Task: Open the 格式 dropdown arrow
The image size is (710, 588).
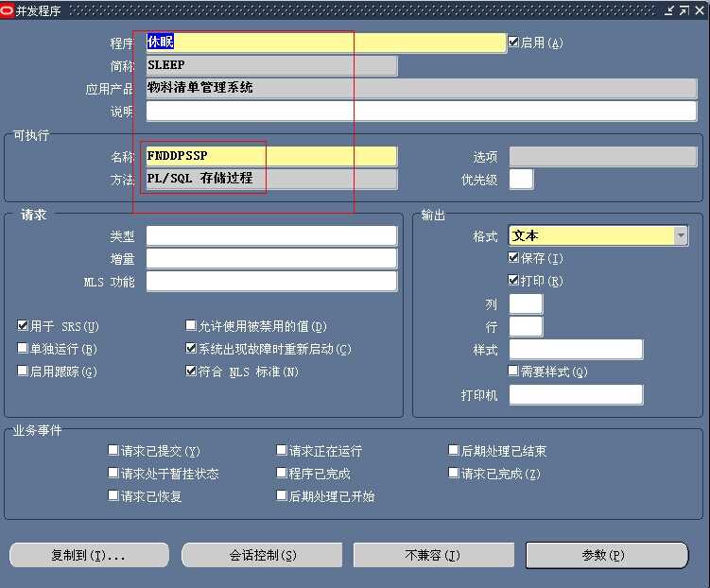Action: click(681, 235)
